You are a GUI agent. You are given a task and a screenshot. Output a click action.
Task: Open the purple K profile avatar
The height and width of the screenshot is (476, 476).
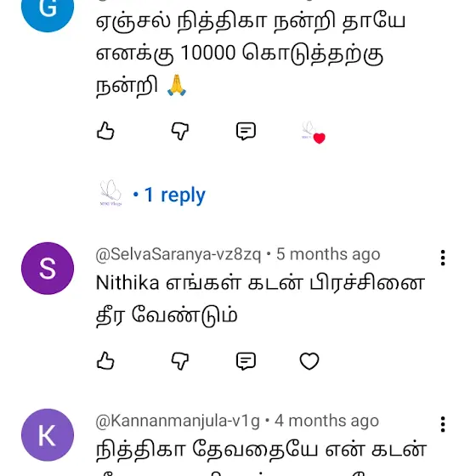tap(48, 434)
